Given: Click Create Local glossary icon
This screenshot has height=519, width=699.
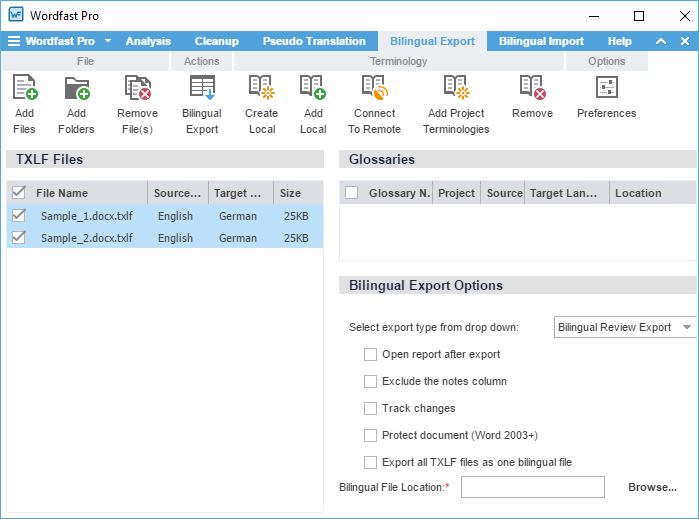Looking at the screenshot, I should pos(261,89).
